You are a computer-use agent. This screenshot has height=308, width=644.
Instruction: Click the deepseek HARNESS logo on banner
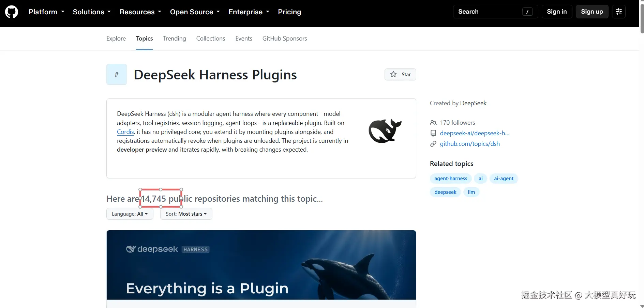[167, 249]
